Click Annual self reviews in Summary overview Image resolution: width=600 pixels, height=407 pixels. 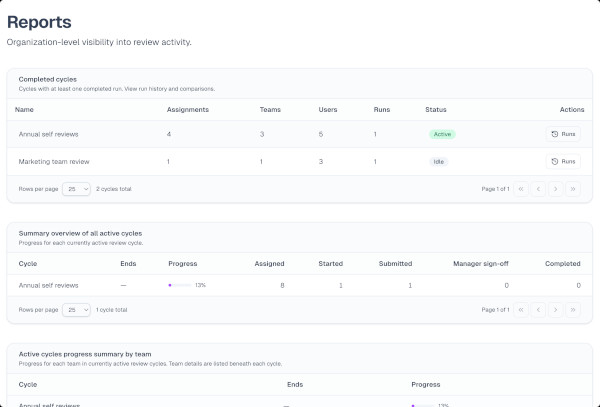click(49, 285)
